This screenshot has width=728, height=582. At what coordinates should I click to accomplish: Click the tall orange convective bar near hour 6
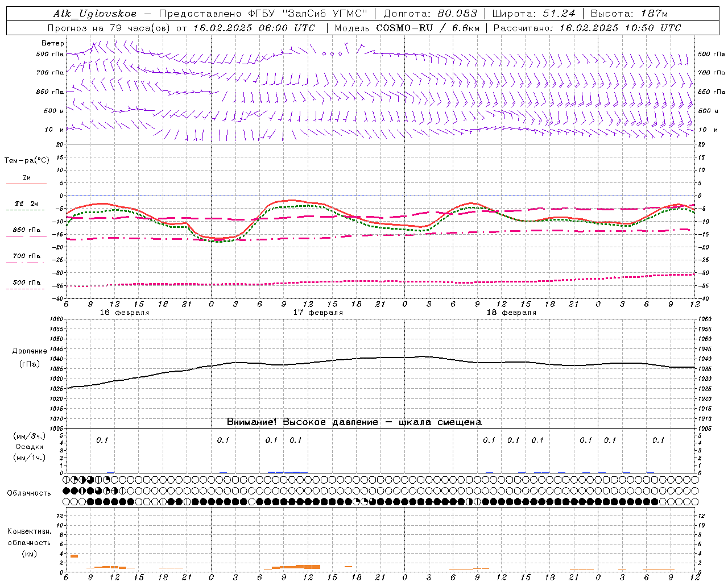(x=74, y=556)
